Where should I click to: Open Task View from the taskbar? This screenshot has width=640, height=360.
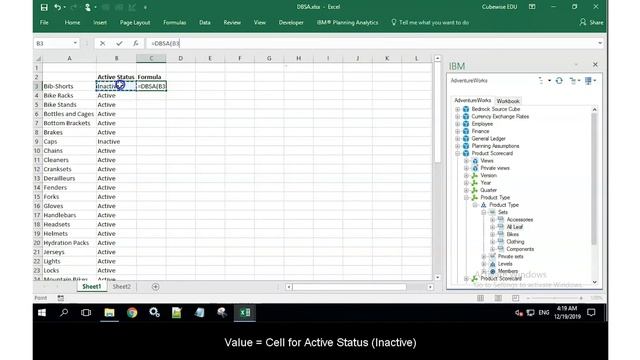click(x=86, y=313)
